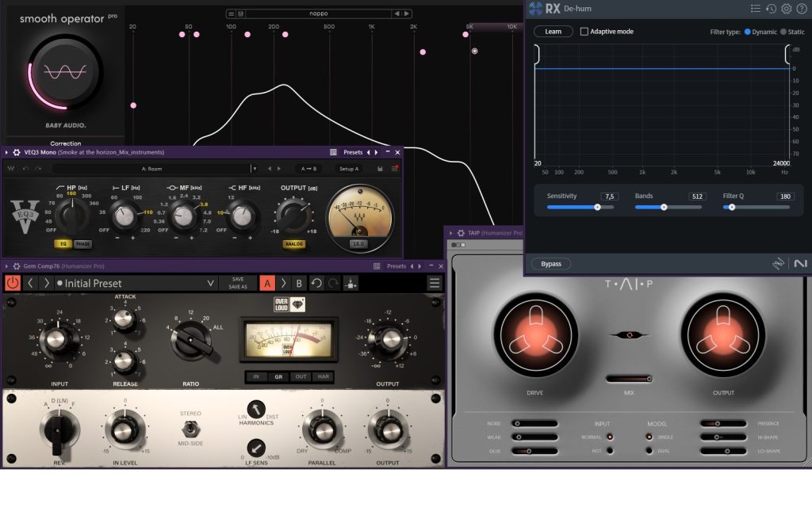Click the Sensitivity value field 7,5
This screenshot has height=523, width=812.
point(610,197)
